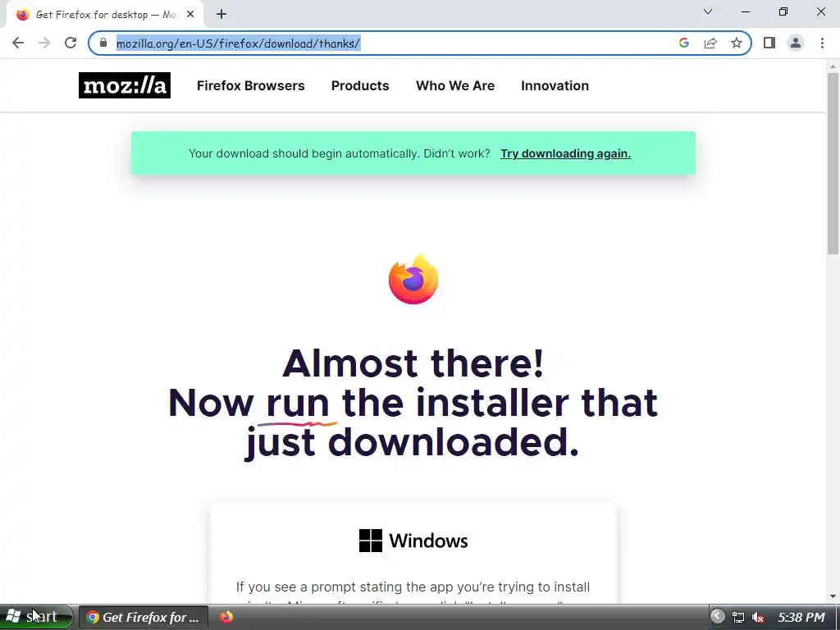This screenshot has height=630, width=840.
Task: Reload the current page
Action: click(71, 43)
